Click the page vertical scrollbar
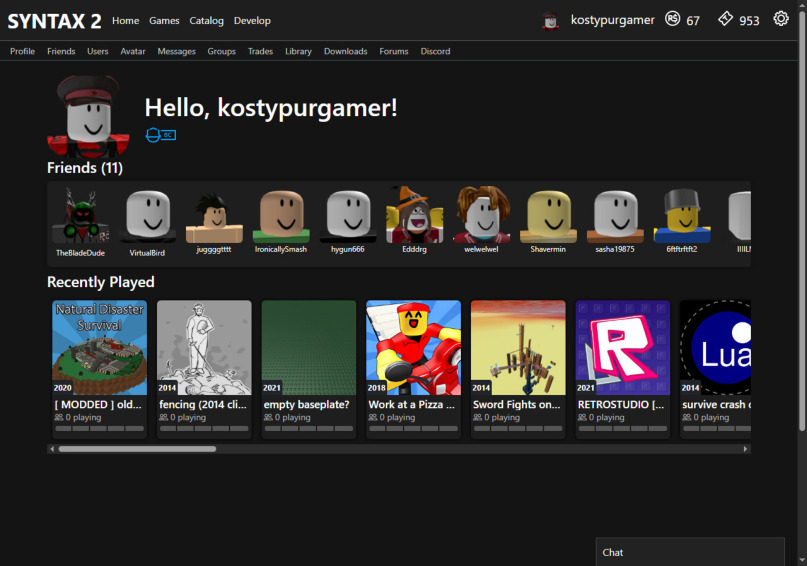Viewport: 807px width, 566px height. click(x=802, y=221)
